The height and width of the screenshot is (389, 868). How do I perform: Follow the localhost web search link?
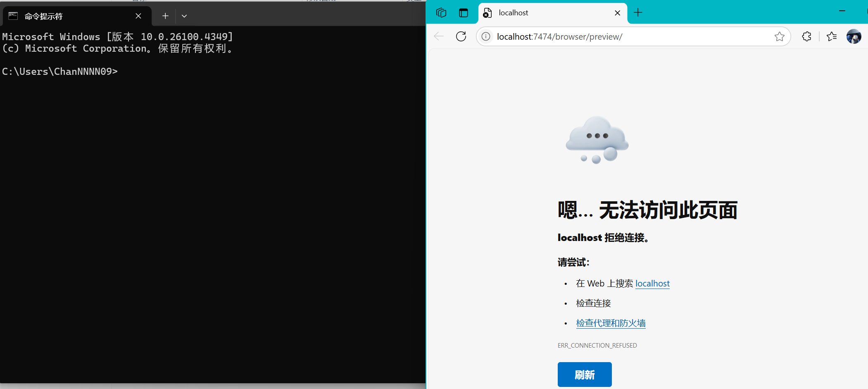pyautogui.click(x=652, y=284)
